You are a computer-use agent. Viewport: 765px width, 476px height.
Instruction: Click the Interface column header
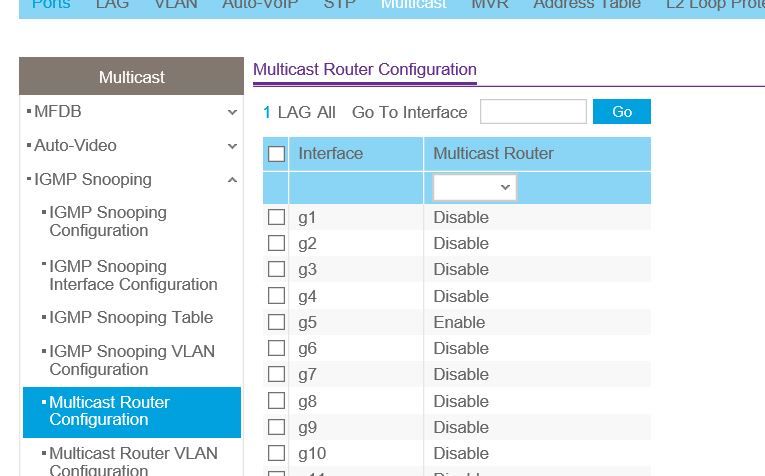331,154
